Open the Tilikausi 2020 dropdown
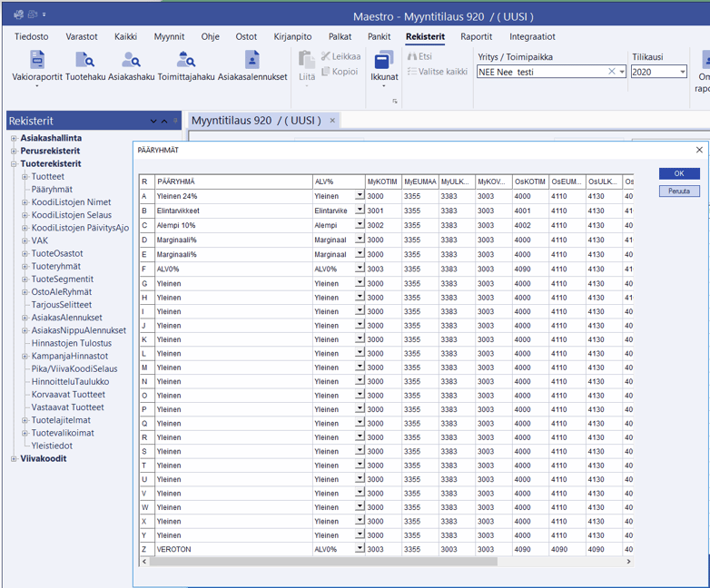The image size is (710, 588). (682, 72)
